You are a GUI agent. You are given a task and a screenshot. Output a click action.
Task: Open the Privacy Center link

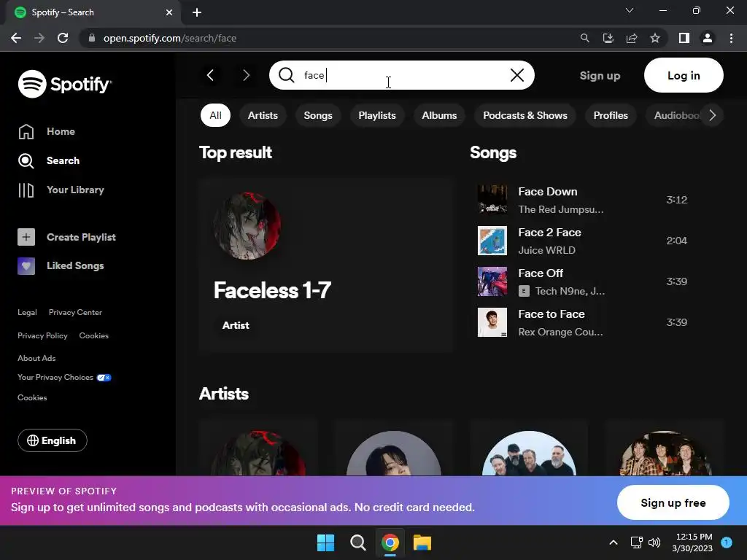[75, 312]
